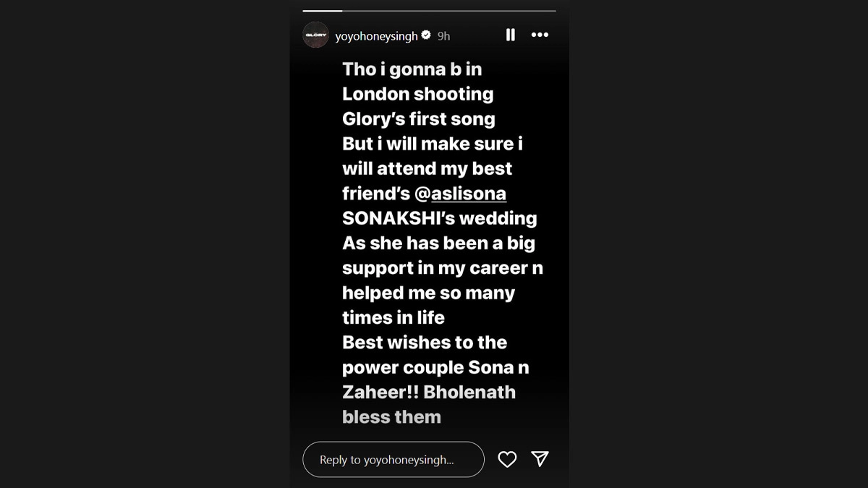The image size is (868, 488).
Task: Open the GLORY profile picture avatar
Action: [316, 35]
